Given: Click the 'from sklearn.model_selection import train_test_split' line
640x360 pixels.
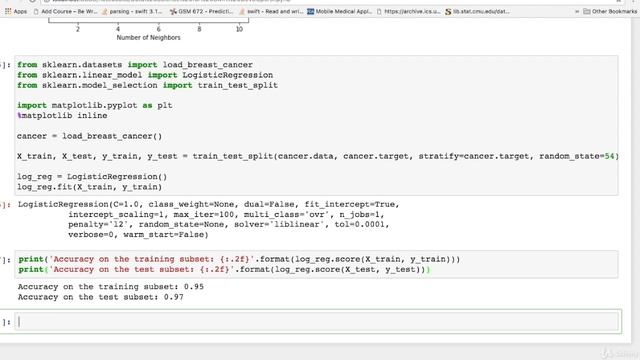Looking at the screenshot, I should [147, 86].
